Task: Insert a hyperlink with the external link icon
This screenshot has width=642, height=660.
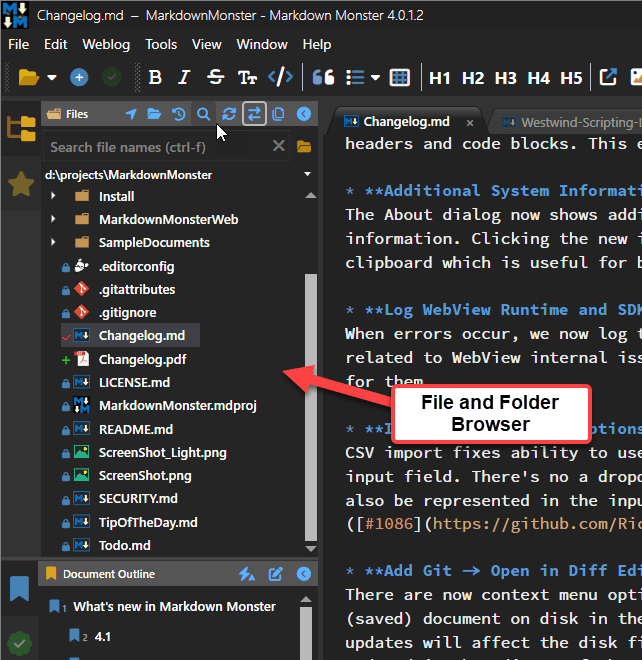Action: 608,77
